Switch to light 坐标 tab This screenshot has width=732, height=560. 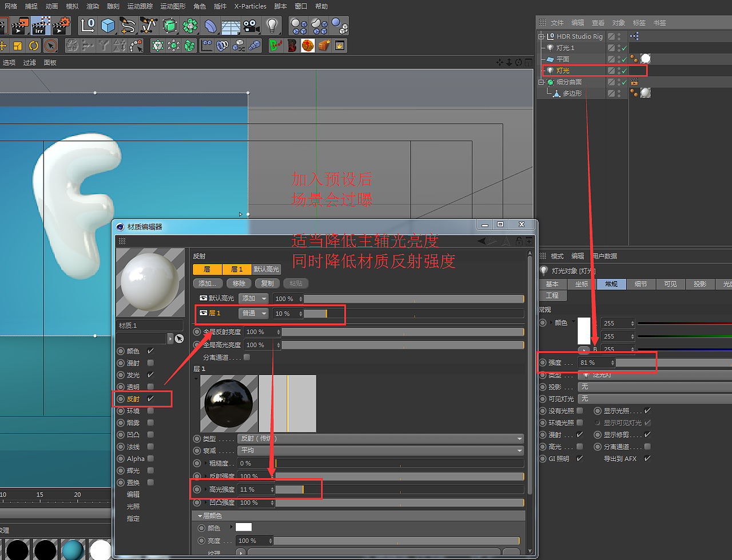click(x=582, y=284)
